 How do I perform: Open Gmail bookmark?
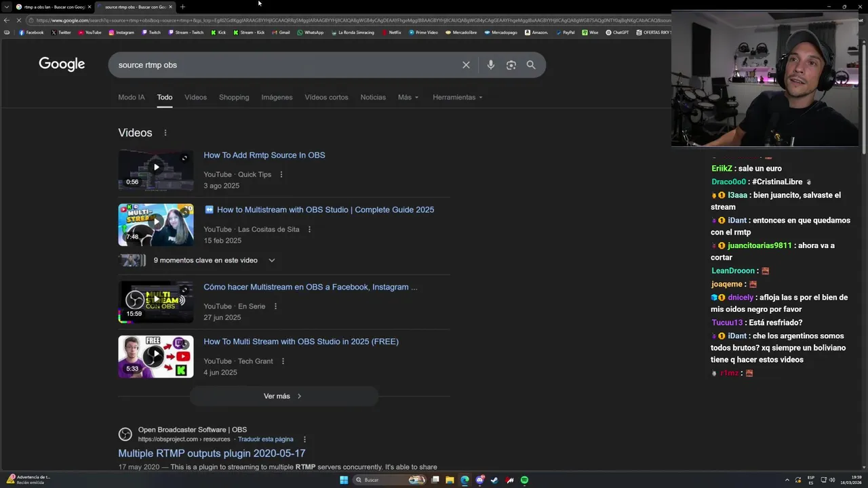(281, 33)
